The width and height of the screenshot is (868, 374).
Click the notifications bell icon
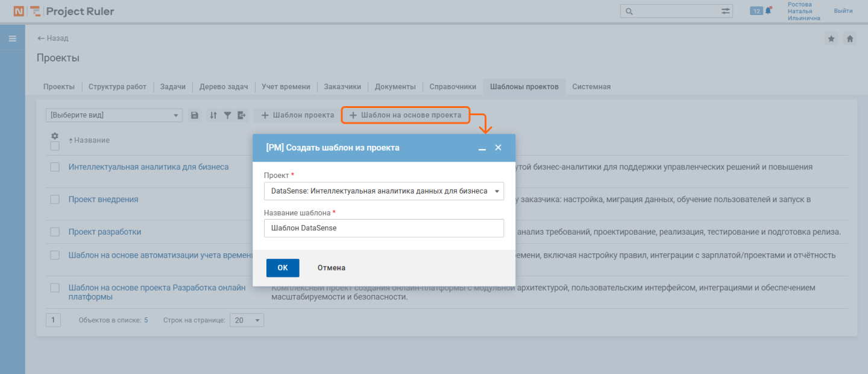click(769, 10)
